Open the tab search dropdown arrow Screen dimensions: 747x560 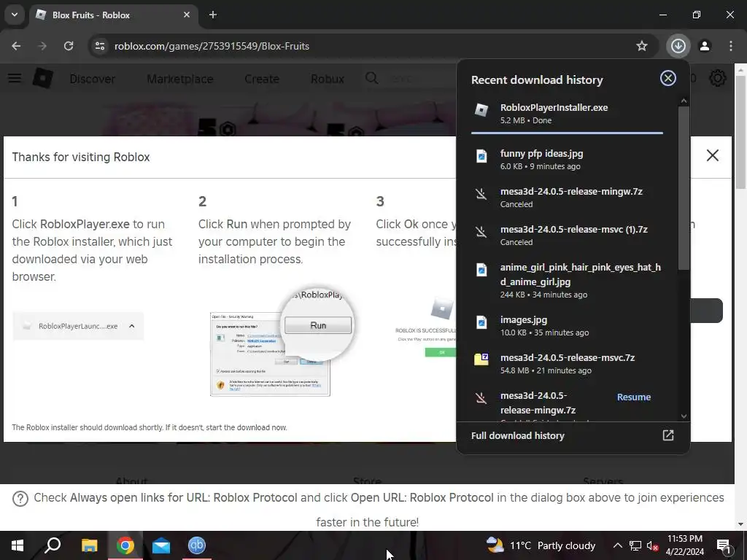[x=15, y=15]
